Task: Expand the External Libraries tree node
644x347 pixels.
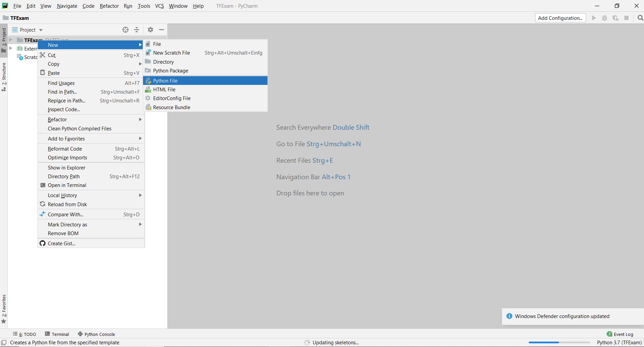Action: point(11,49)
